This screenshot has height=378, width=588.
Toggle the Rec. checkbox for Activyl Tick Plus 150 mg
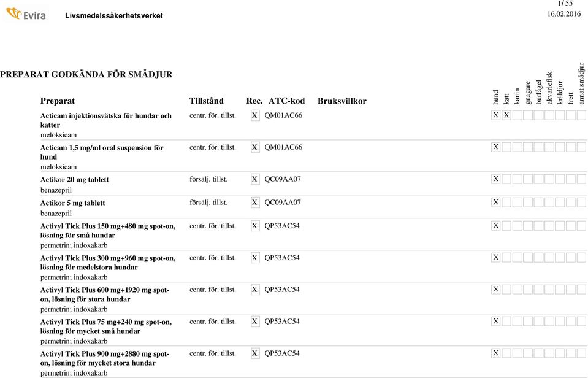pos(255,226)
